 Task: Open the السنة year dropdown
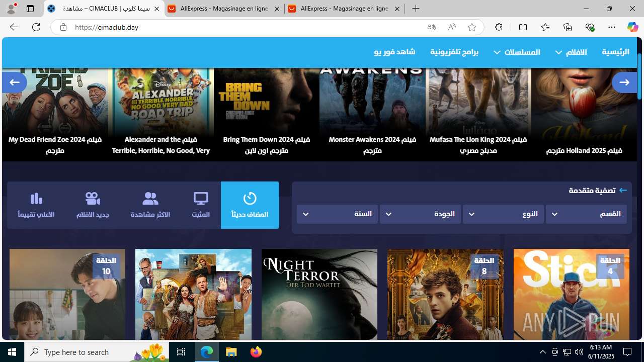pos(337,214)
